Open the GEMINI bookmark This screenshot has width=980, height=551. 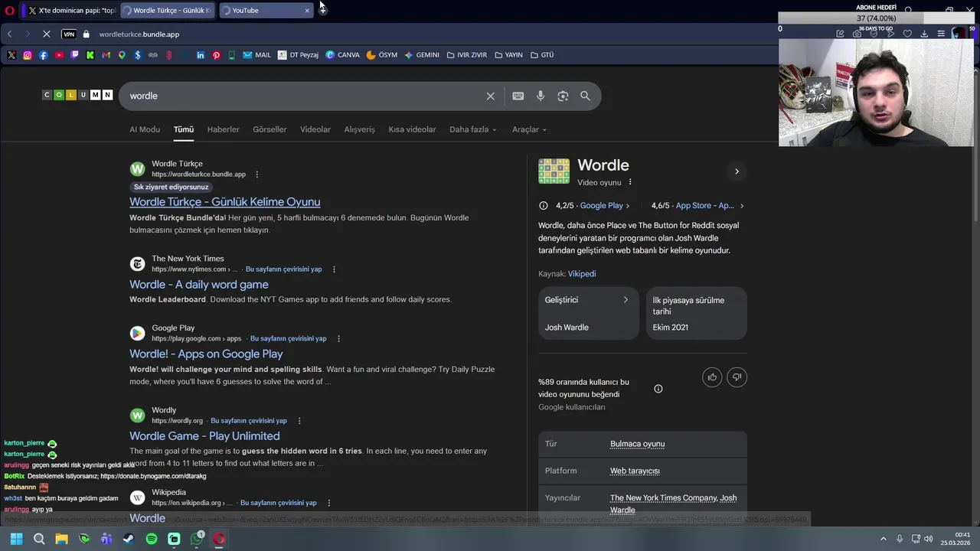(x=422, y=55)
